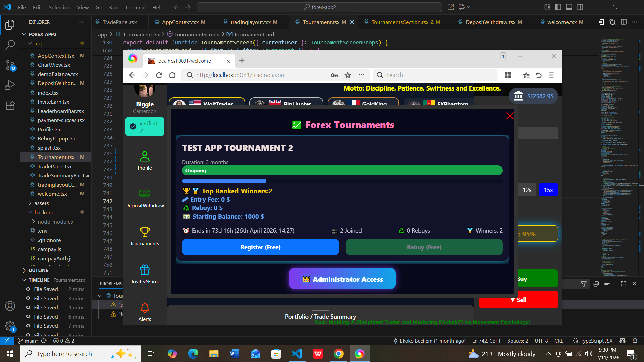
Task: Open Source Control in the VS Code activity bar
Action: click(x=10, y=65)
